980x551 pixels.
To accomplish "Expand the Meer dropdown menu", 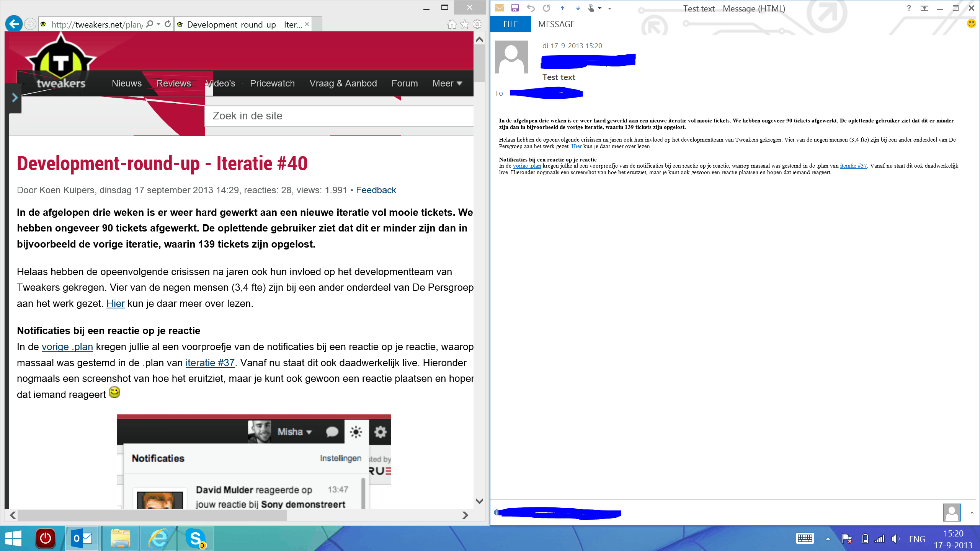I will point(447,83).
